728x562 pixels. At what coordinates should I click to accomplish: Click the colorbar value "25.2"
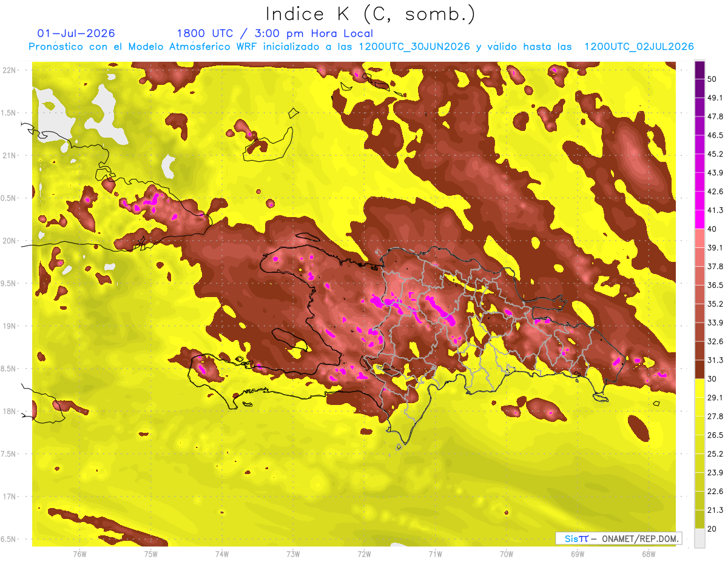[x=715, y=453]
